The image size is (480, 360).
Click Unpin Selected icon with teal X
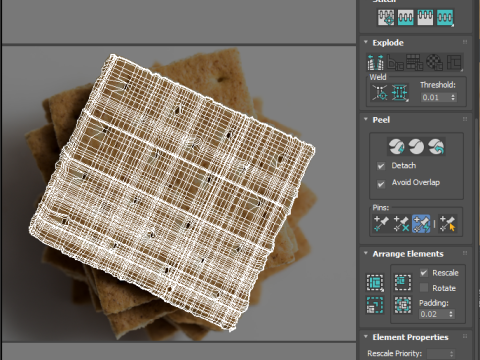401,224
